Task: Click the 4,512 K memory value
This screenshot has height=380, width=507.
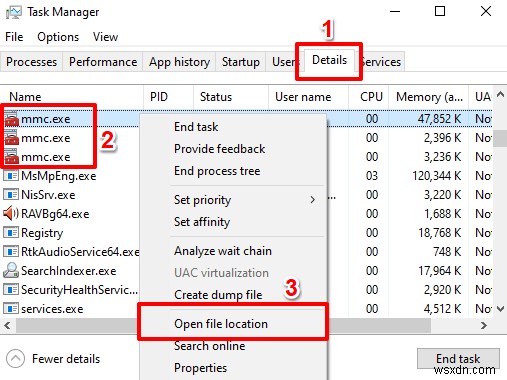Action: [443, 309]
